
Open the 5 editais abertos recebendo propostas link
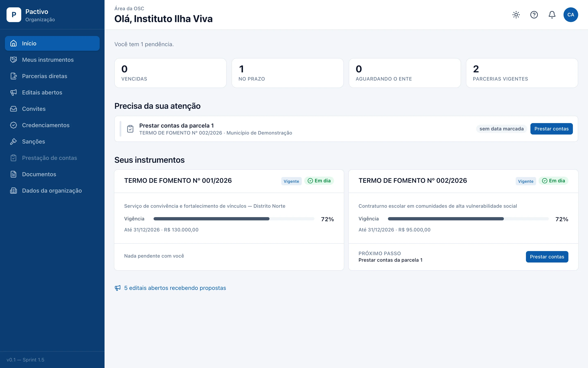175,288
